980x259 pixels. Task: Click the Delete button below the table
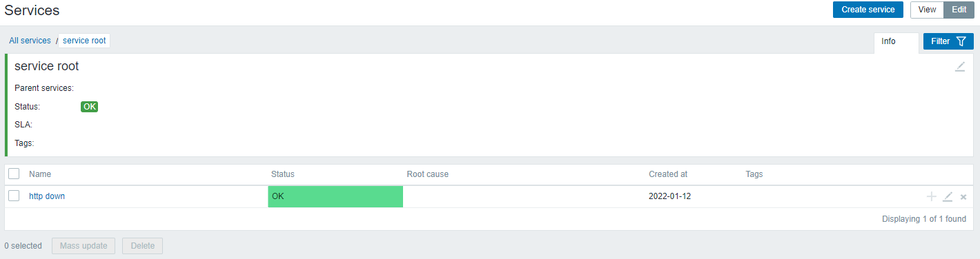click(x=143, y=246)
